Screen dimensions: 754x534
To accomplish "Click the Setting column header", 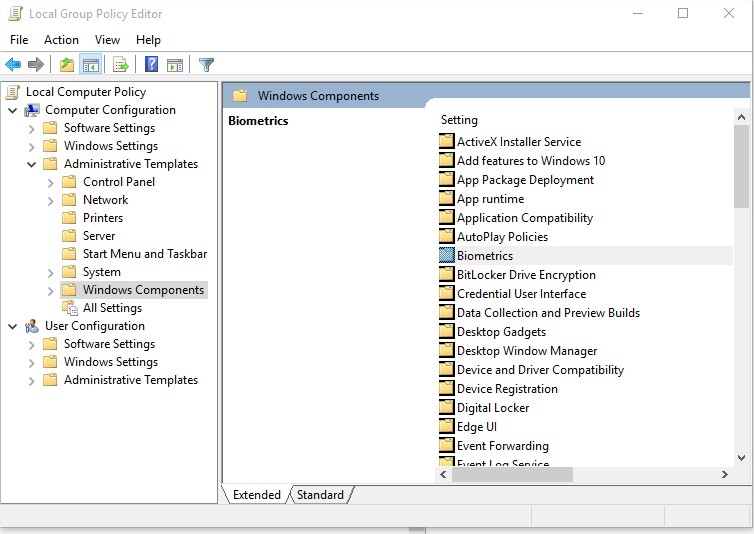I will [459, 120].
